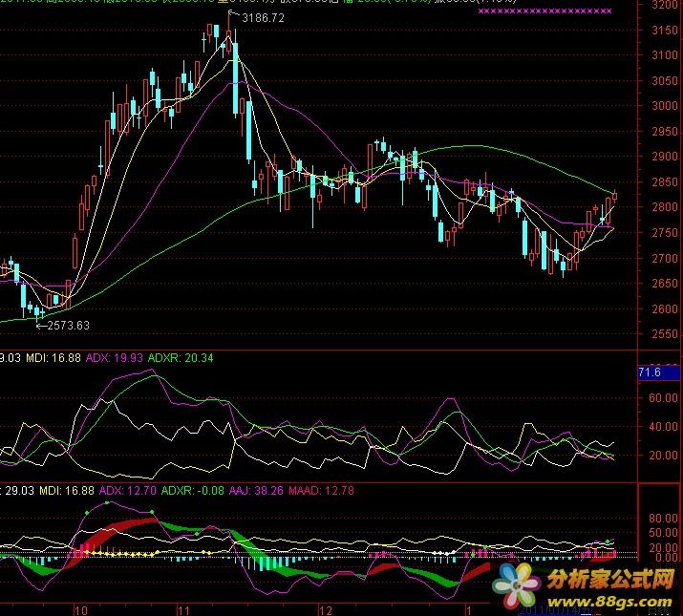Select the 2600 price axis label
This screenshot has width=683, height=616.
(664, 308)
